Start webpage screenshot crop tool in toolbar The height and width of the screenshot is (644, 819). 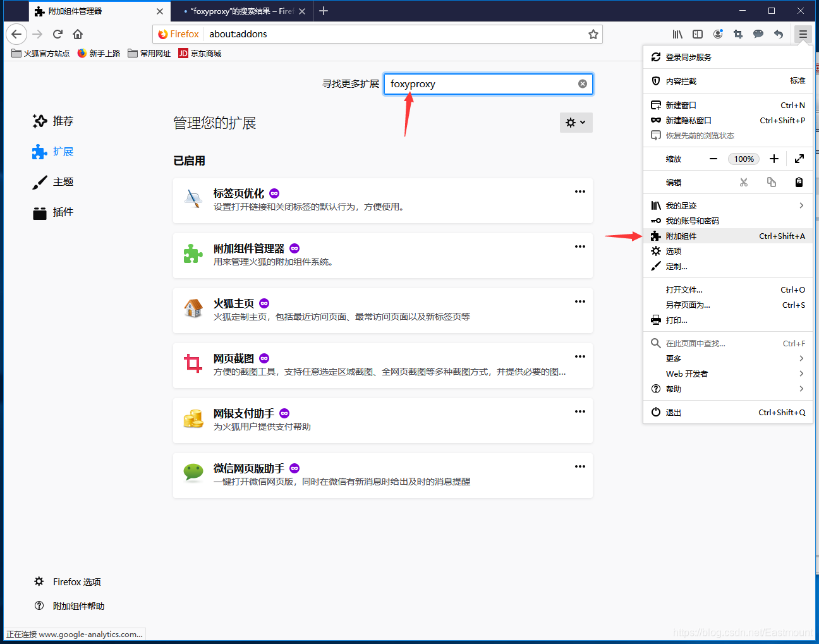click(x=738, y=34)
